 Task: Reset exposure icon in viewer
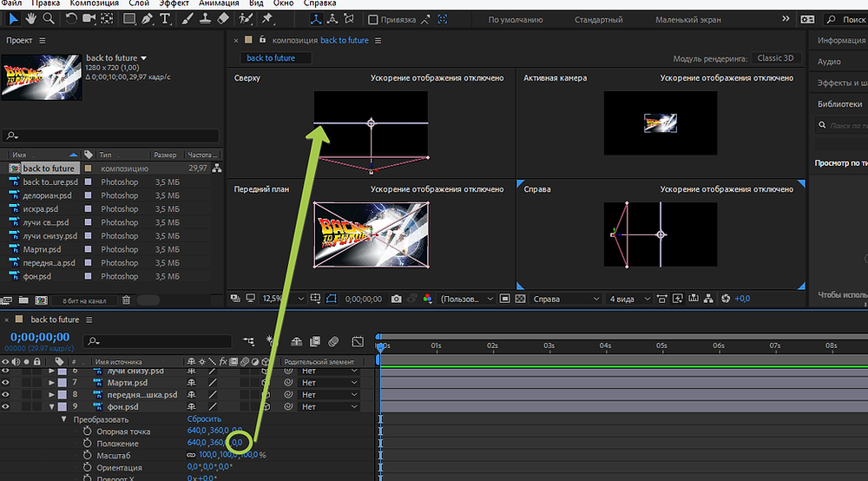[726, 299]
